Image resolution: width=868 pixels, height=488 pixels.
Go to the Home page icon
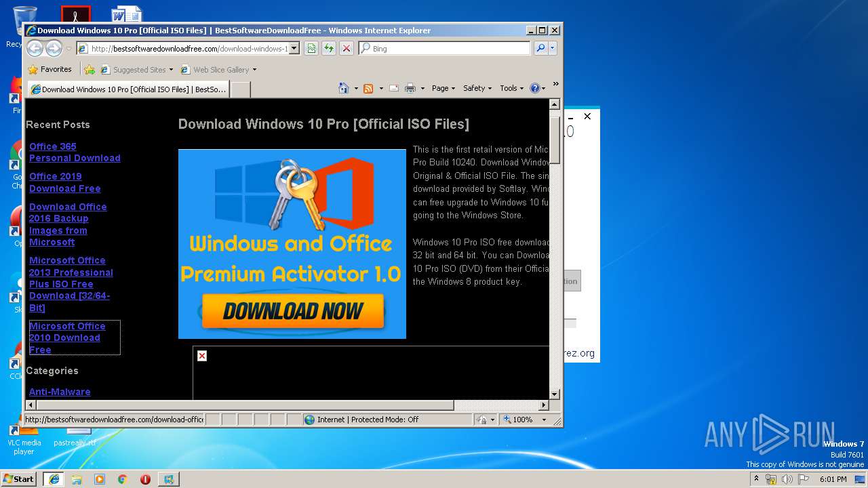(x=344, y=88)
